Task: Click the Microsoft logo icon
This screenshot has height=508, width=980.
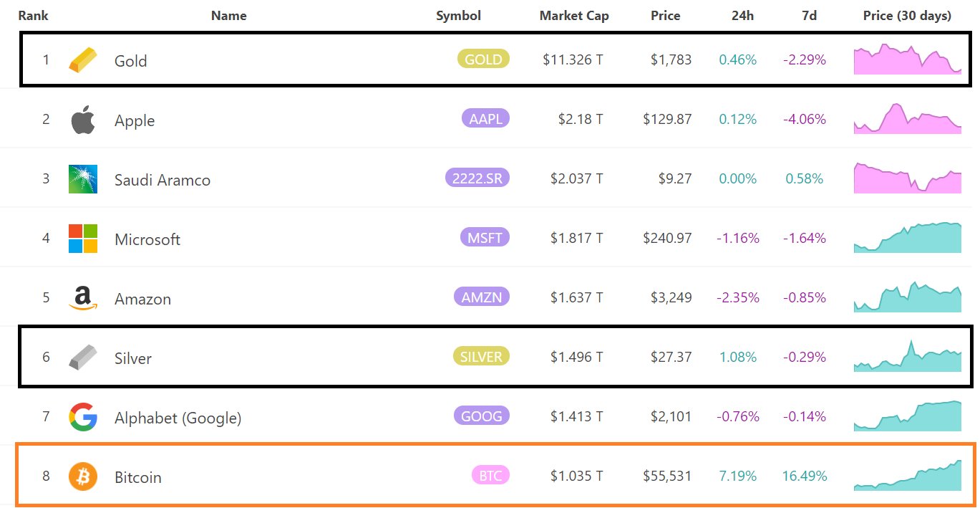Action: coord(82,239)
